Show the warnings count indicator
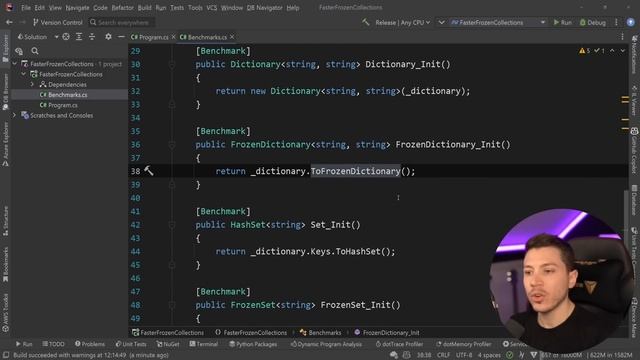Screen dimensions: 640x360 [584, 51]
